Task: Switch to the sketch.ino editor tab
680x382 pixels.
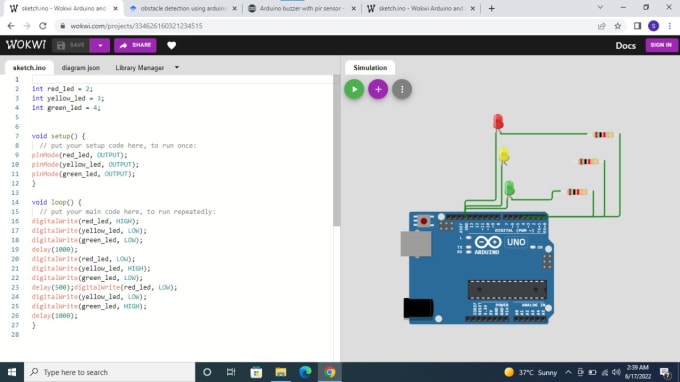Action: tap(29, 68)
